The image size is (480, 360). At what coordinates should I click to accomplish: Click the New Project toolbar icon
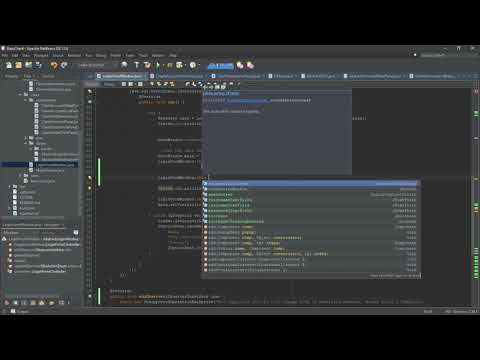[x=19, y=65]
